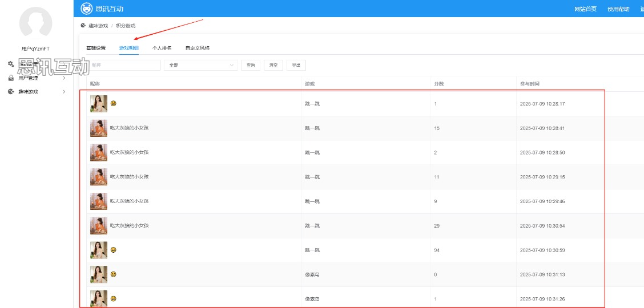
Task: Click the game name in the 10:31:13 row
Action: [x=312, y=275]
